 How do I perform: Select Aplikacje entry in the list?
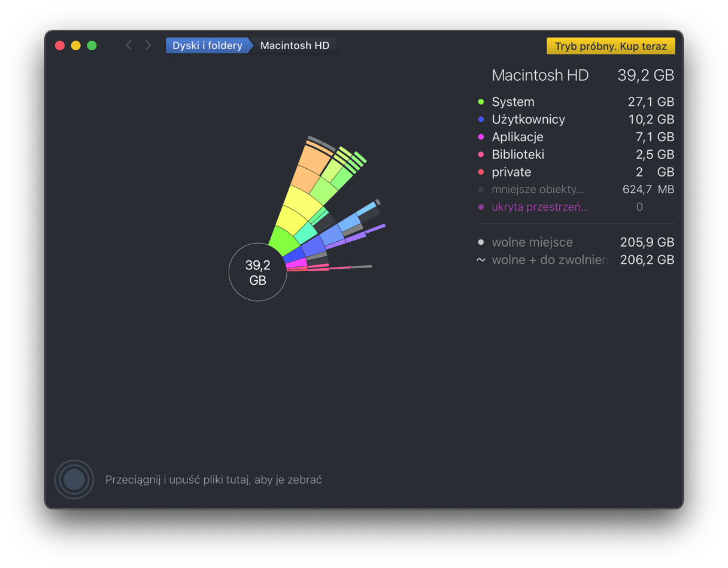pos(517,137)
